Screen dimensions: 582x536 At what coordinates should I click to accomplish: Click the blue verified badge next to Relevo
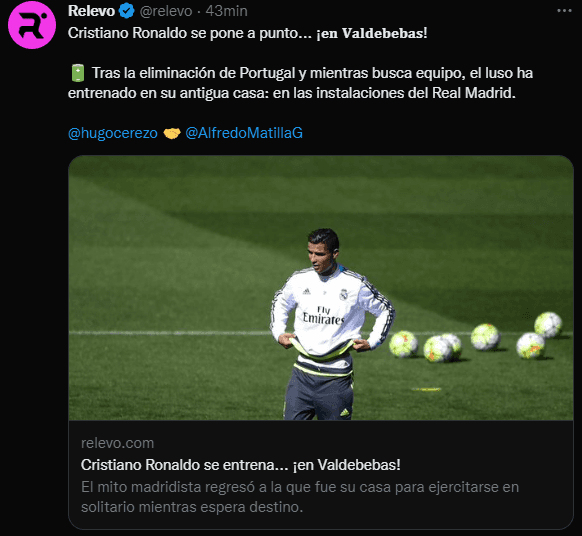[127, 11]
